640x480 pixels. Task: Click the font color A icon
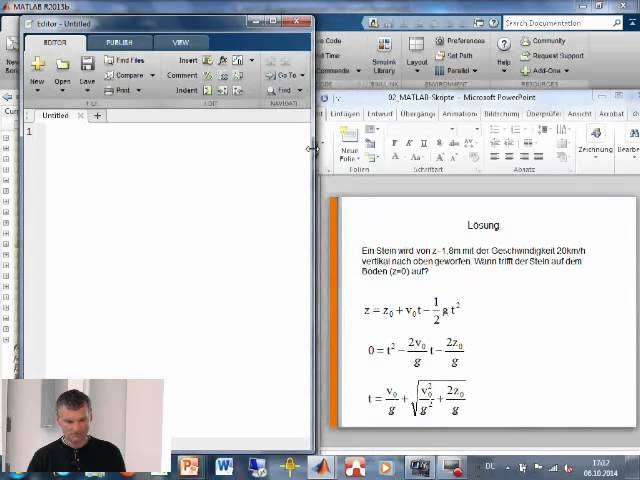pyautogui.click(x=395, y=157)
